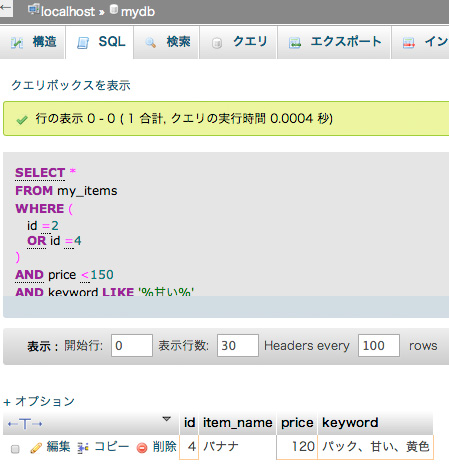
Task: Click the database icon beside mydb
Action: click(114, 9)
